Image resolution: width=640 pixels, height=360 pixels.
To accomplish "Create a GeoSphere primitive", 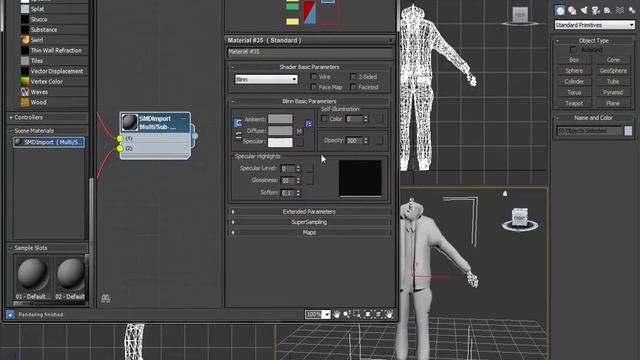I will pyautogui.click(x=613, y=71).
